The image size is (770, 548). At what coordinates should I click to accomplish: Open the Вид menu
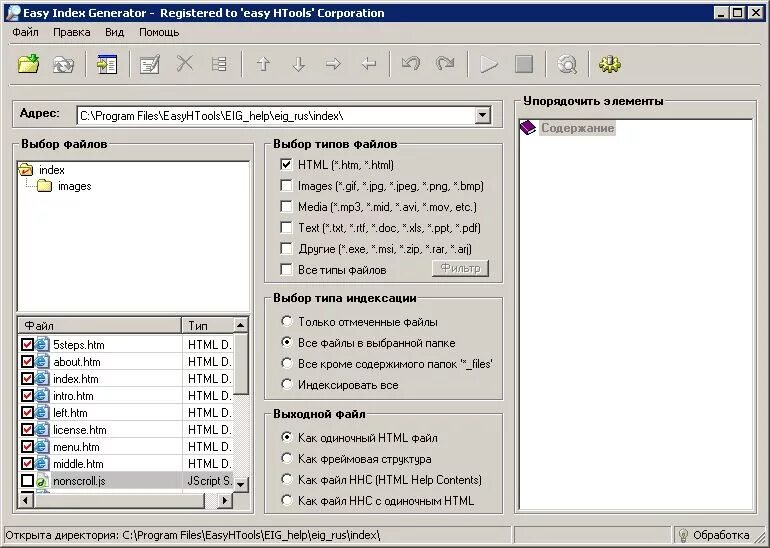click(x=114, y=32)
